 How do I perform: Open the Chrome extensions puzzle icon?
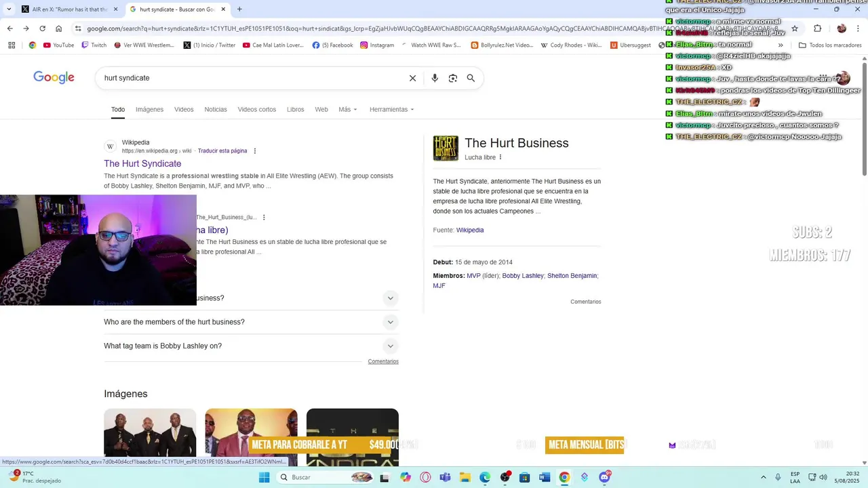coord(817,28)
